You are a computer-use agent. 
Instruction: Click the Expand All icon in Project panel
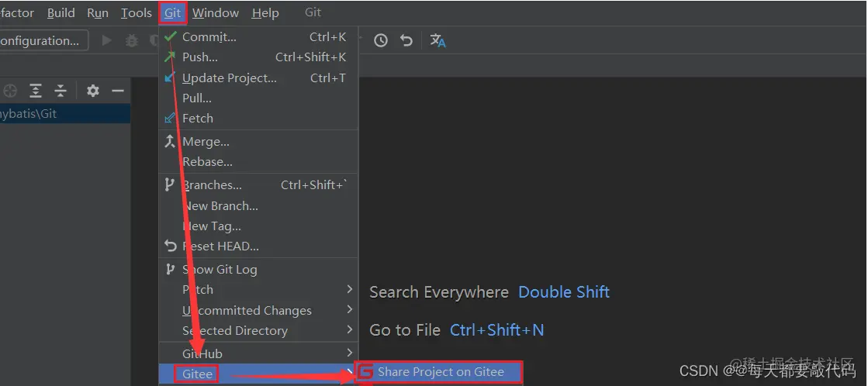coord(36,91)
